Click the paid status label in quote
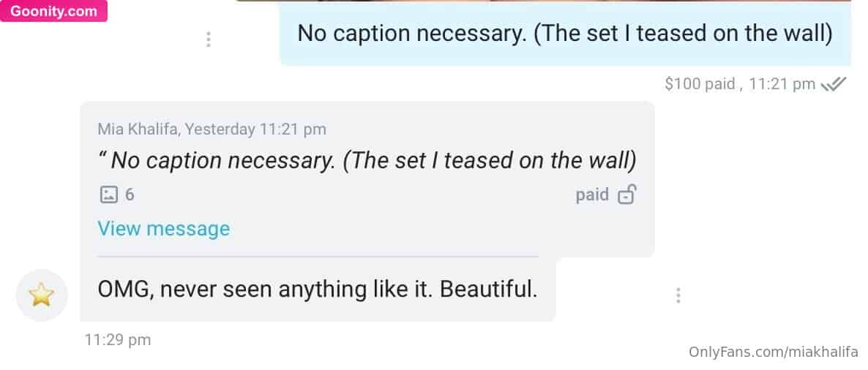The width and height of the screenshot is (868, 370). pyautogui.click(x=592, y=195)
